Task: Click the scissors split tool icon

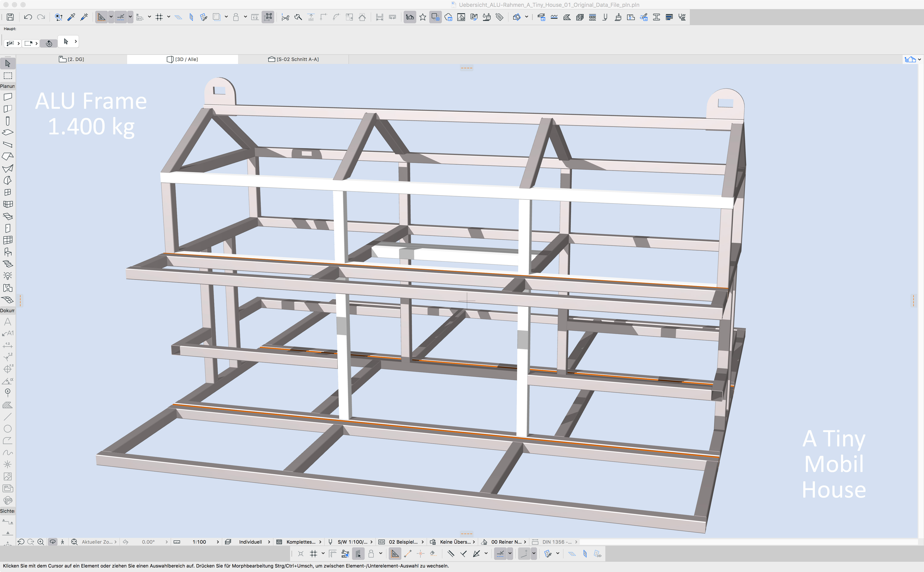Action: [285, 17]
